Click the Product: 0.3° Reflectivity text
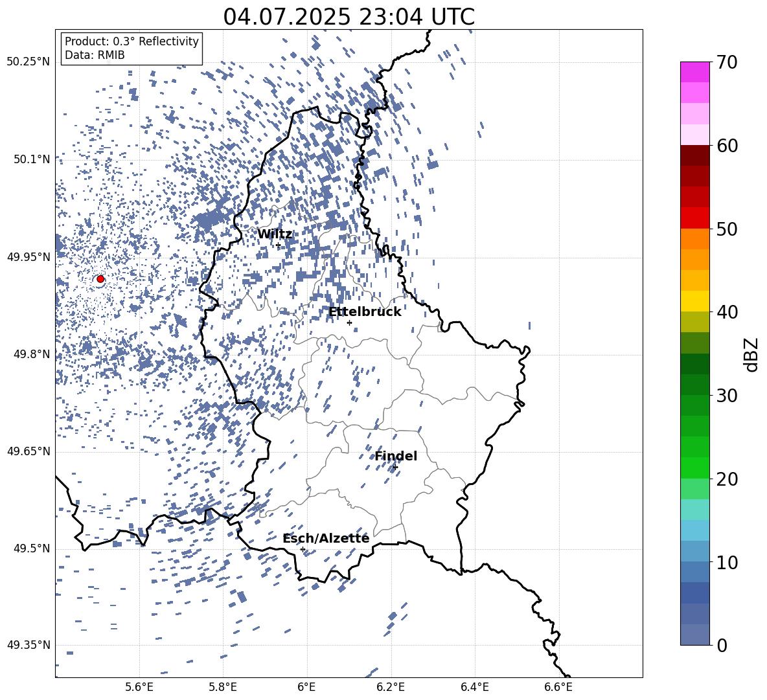This screenshot has width=767, height=700. [132, 41]
